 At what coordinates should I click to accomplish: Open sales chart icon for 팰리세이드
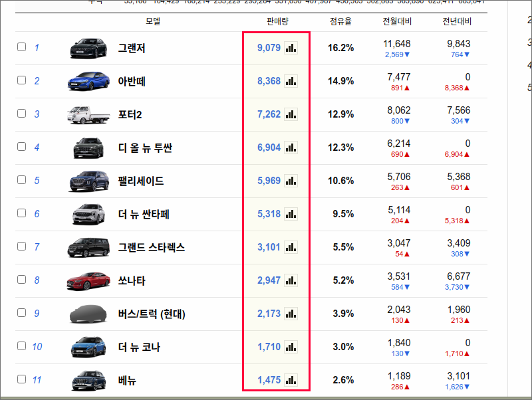point(291,181)
